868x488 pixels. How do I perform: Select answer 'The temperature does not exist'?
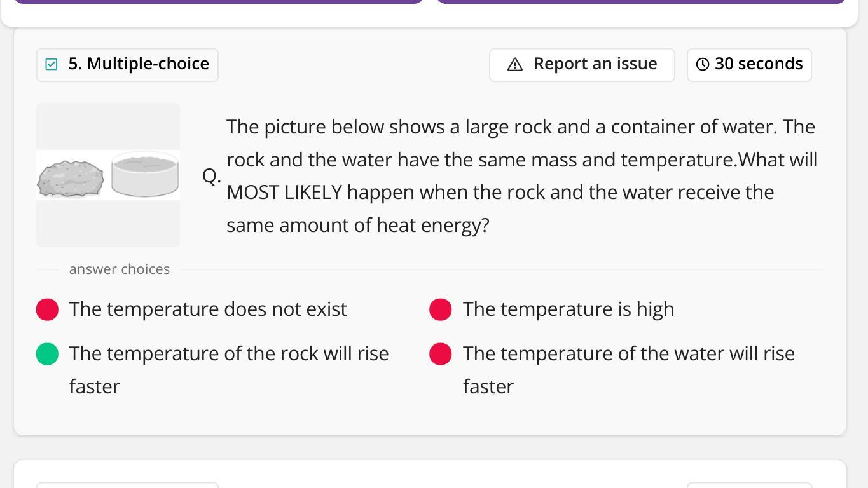tap(208, 309)
